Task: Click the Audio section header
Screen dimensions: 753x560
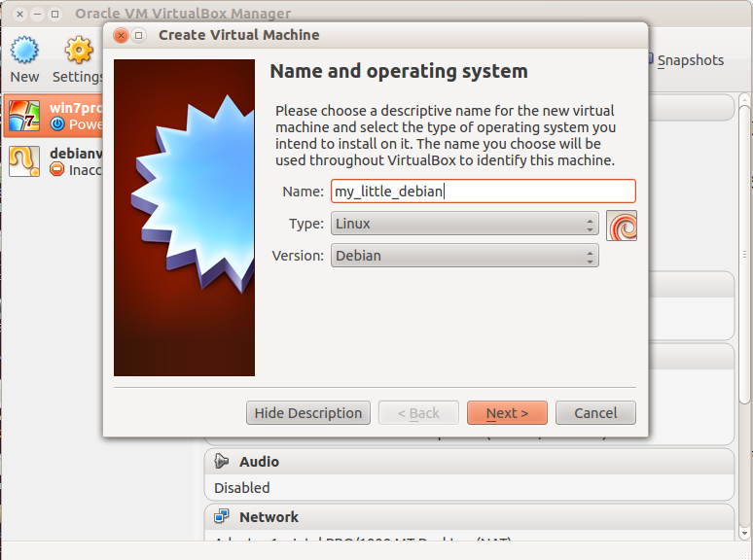Action: click(469, 462)
